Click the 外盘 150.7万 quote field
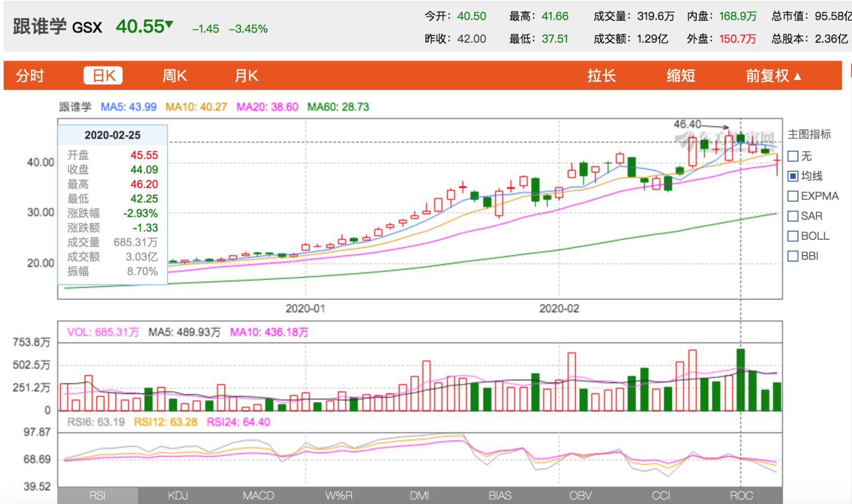This screenshot has width=852, height=504. click(722, 39)
